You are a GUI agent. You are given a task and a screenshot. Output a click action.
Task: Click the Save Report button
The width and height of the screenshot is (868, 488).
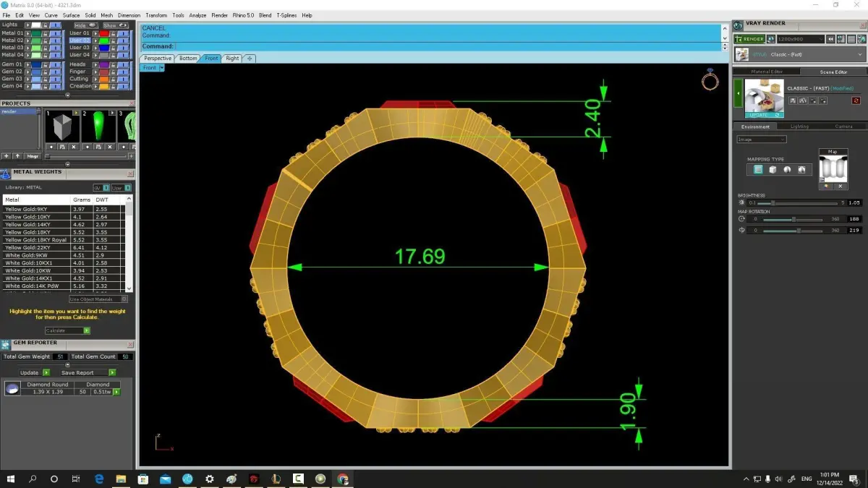[88, 373]
